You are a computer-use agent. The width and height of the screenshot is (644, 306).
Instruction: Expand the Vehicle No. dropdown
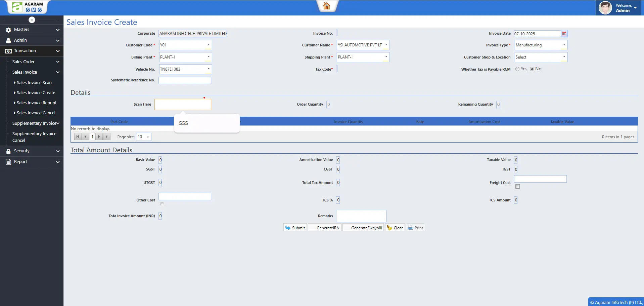click(209, 69)
